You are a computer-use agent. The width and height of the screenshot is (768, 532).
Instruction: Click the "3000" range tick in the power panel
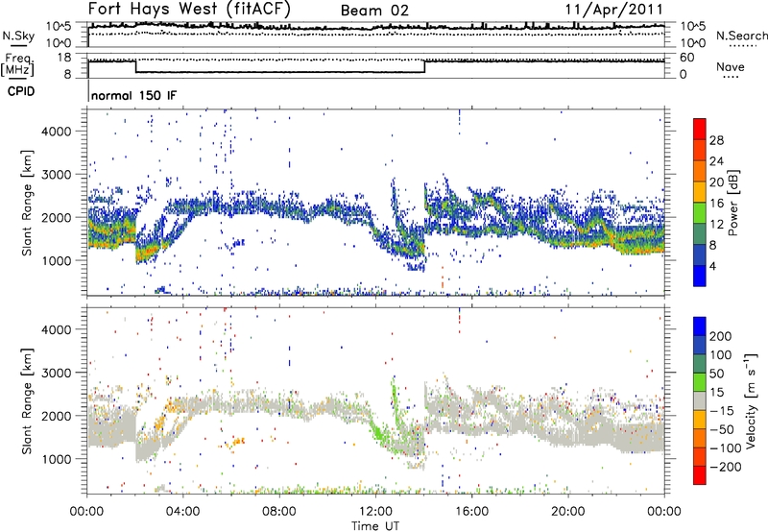click(56, 175)
